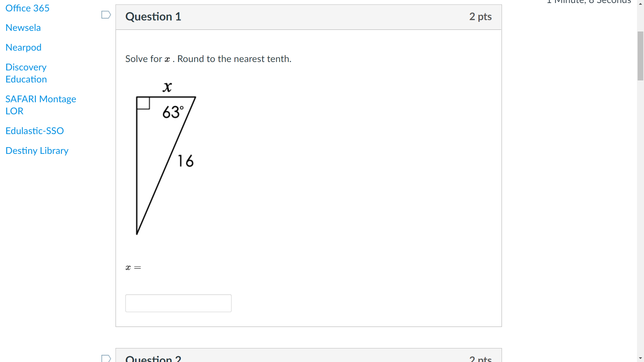Open the Office 365 link
This screenshot has width=644, height=362.
pos(27,8)
